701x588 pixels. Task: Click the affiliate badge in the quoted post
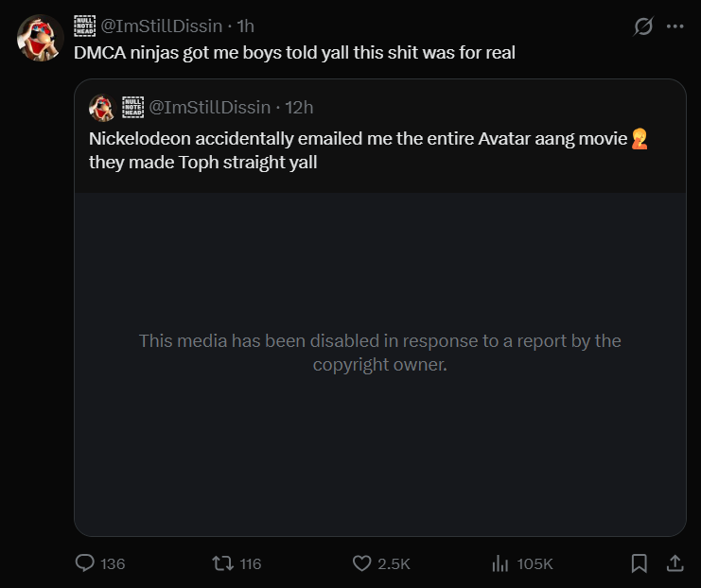pos(132,108)
